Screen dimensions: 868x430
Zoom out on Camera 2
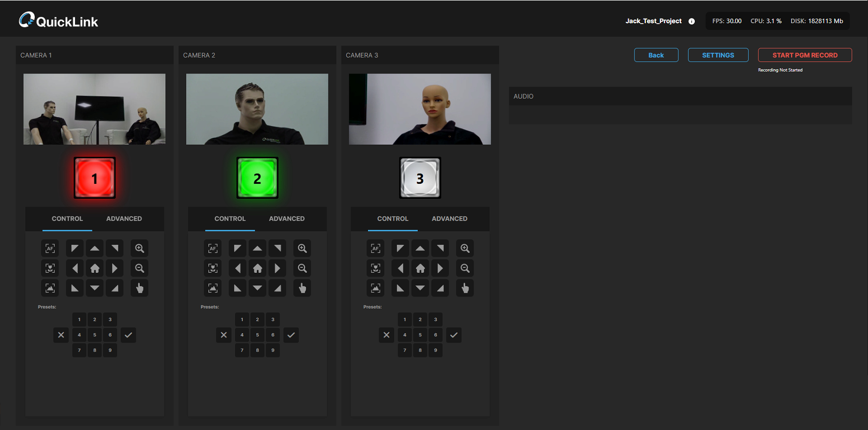[302, 268]
